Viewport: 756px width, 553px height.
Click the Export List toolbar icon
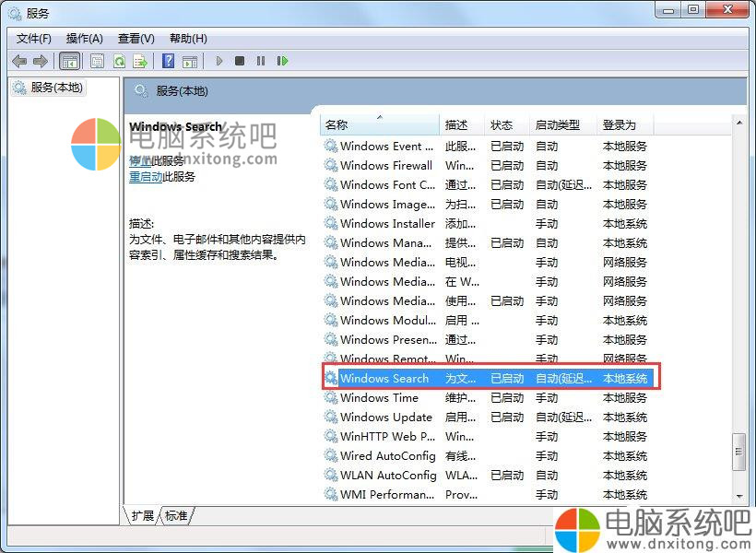coord(140,61)
